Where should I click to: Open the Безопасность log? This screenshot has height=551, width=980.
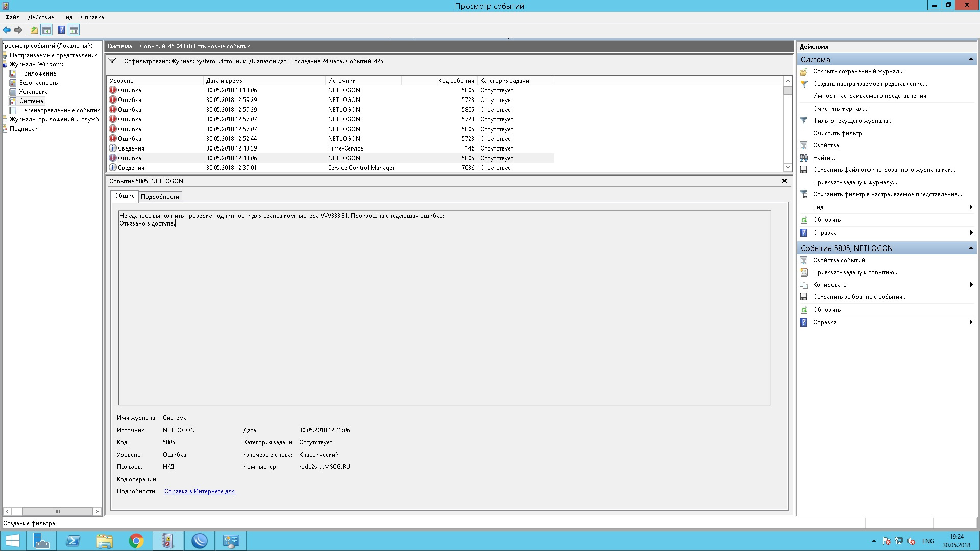coord(38,83)
